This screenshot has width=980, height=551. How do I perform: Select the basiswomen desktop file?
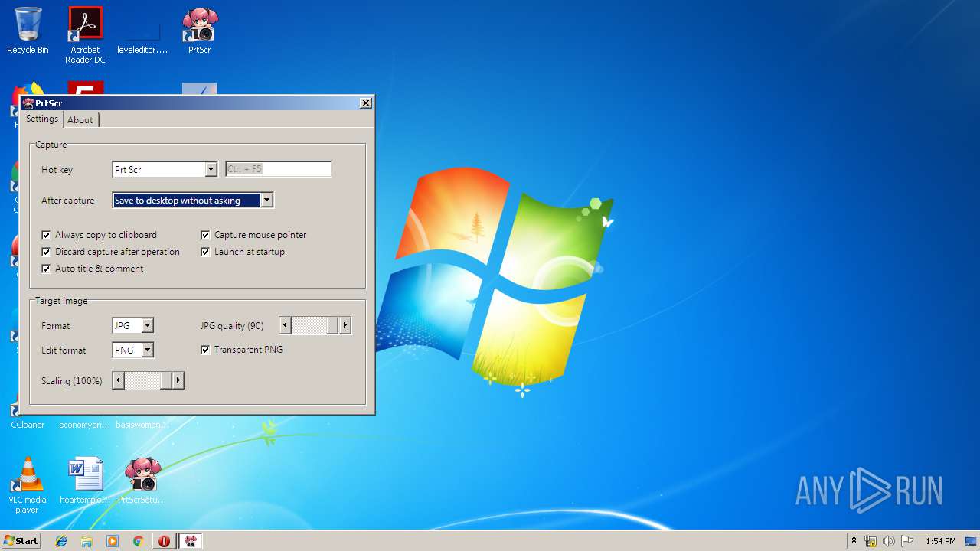pyautogui.click(x=142, y=425)
